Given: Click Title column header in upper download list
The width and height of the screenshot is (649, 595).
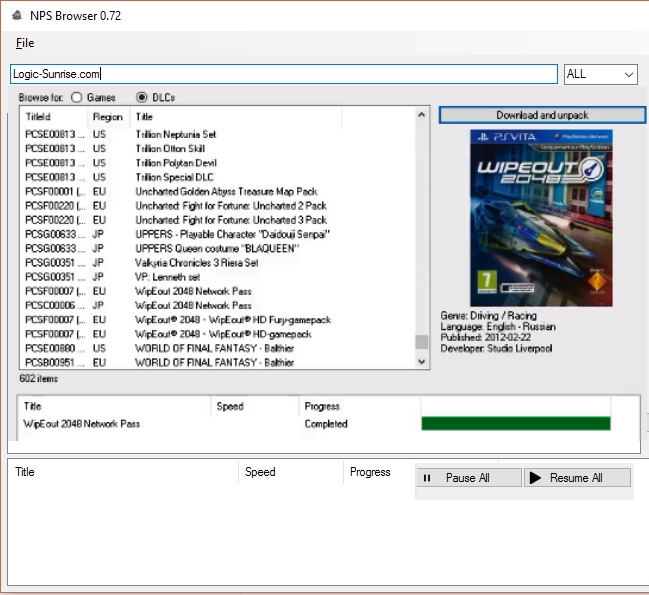Looking at the screenshot, I should (x=115, y=406).
